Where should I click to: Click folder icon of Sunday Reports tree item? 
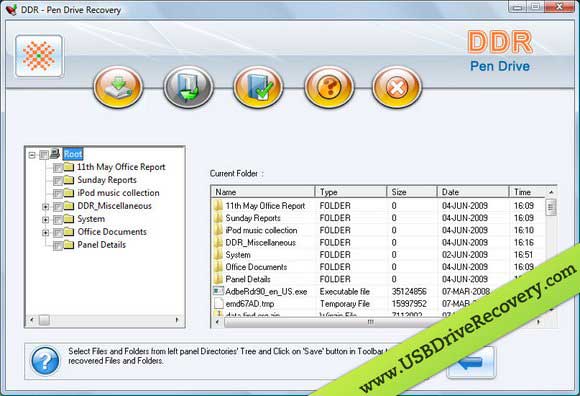[69, 180]
